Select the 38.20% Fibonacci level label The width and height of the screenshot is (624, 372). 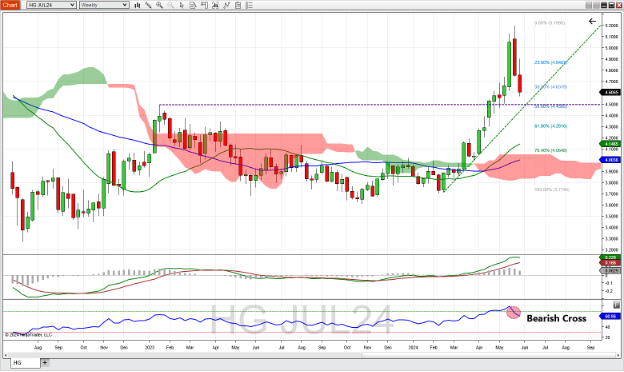(x=550, y=87)
